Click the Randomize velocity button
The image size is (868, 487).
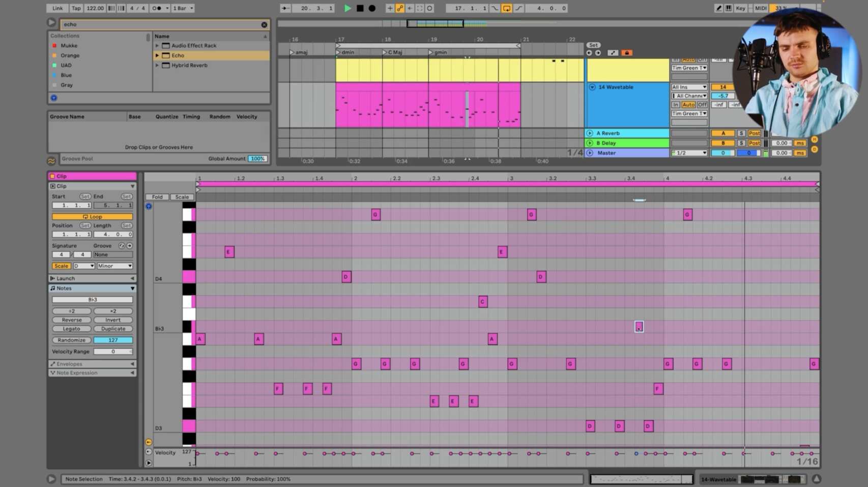click(72, 340)
